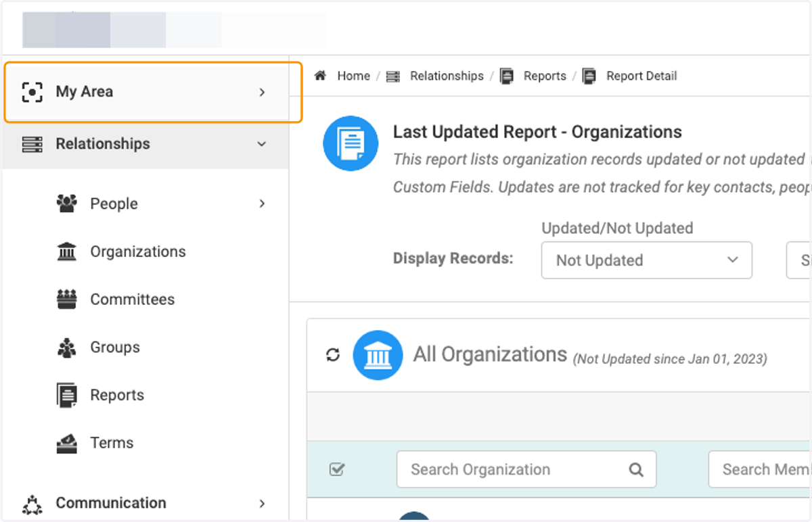The image size is (812, 522).
Task: Click the Communication network icon
Action: coord(32,504)
